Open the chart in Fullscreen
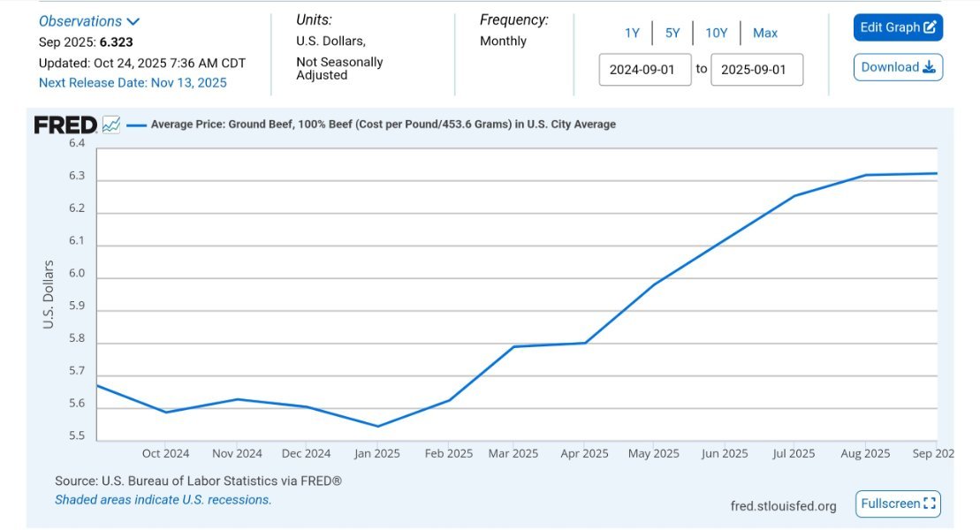 pyautogui.click(x=897, y=503)
